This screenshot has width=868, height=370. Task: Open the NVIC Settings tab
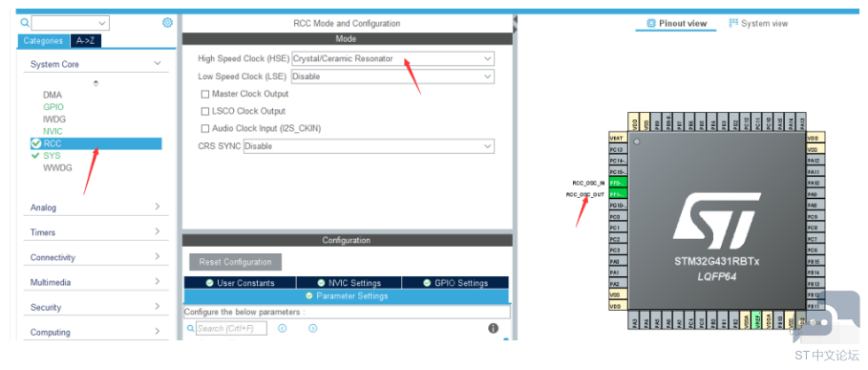[349, 282]
